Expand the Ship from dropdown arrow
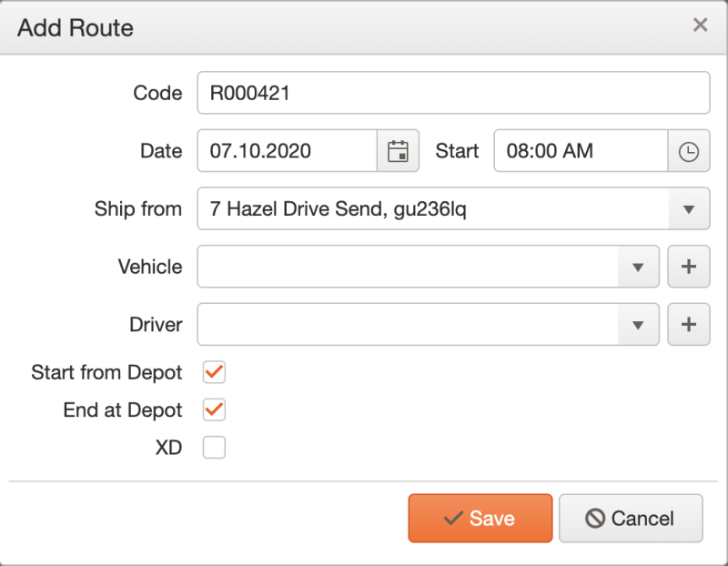728x566 pixels. tap(689, 209)
